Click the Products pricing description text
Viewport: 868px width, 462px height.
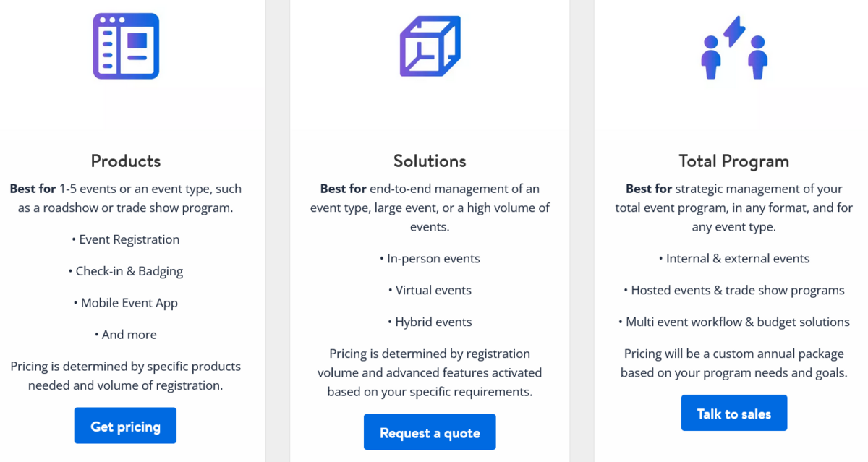(x=126, y=376)
